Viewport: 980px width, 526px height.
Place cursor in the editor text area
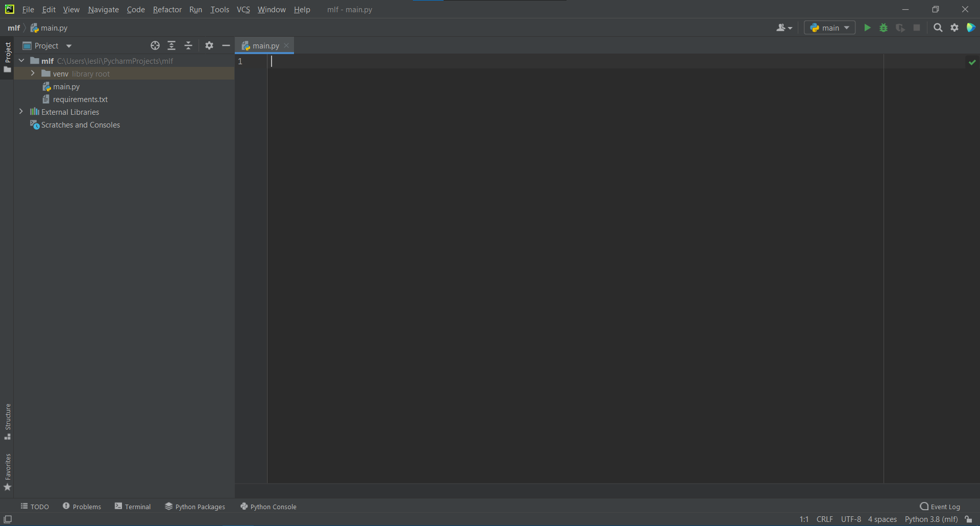(x=575, y=268)
